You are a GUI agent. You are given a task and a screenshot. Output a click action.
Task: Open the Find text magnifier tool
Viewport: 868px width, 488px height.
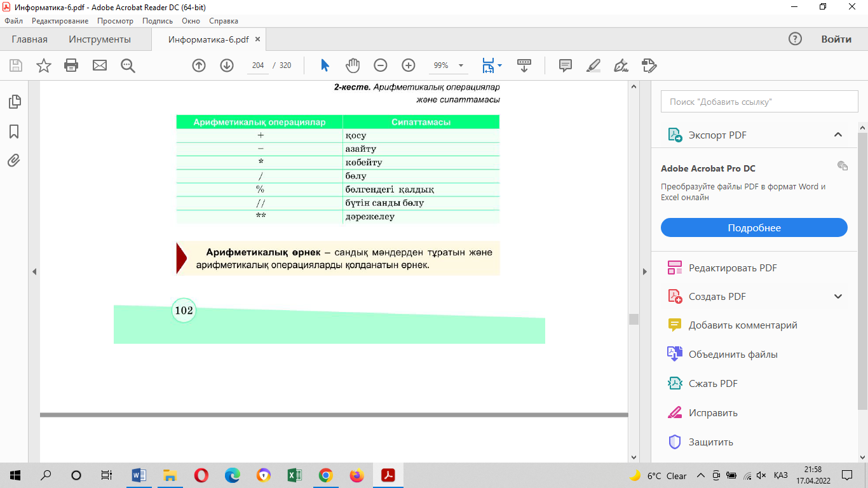[128, 65]
